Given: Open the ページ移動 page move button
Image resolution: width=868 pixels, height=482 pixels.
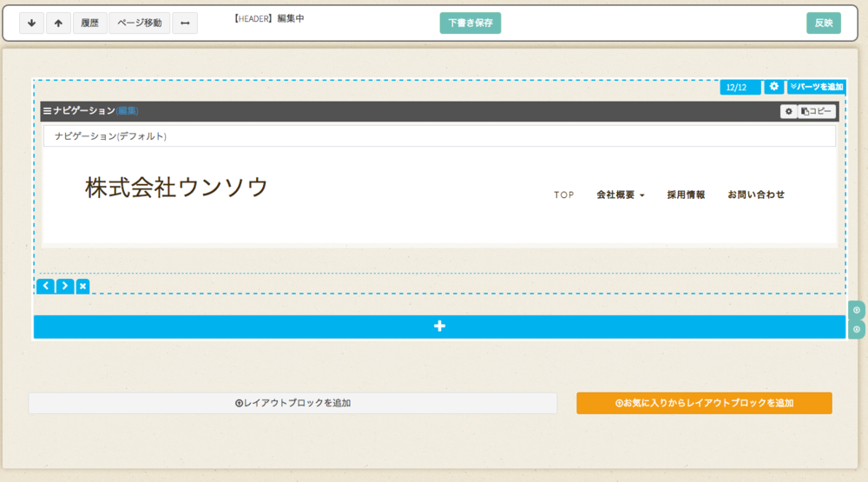Looking at the screenshot, I should coord(140,23).
